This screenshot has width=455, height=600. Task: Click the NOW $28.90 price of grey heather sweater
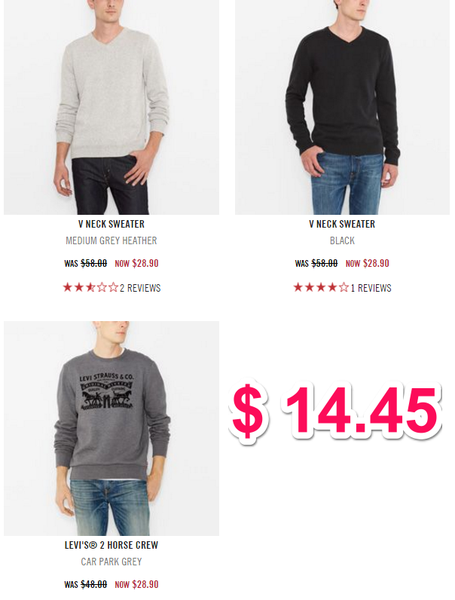click(x=137, y=263)
